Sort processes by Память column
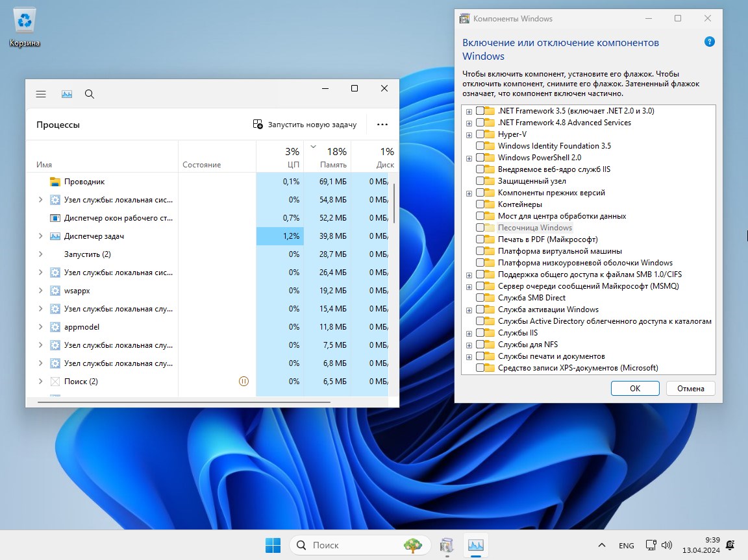The width and height of the screenshot is (748, 560). [327, 157]
